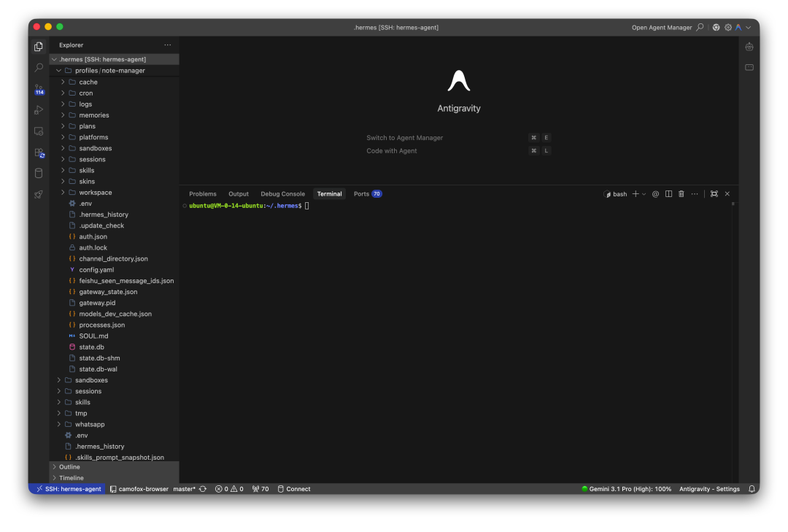788x532 pixels.
Task: Open the Chrome browser icon in title bar
Action: pos(716,27)
